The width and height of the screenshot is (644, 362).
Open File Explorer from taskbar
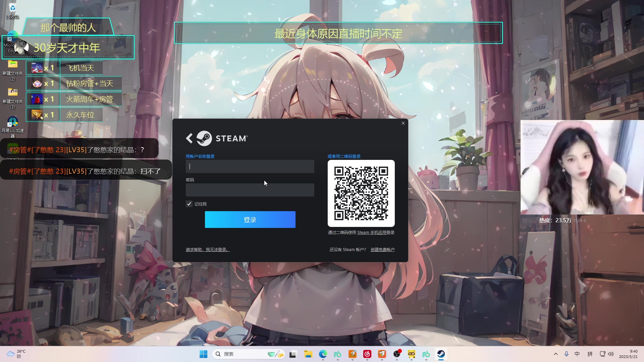click(x=308, y=354)
